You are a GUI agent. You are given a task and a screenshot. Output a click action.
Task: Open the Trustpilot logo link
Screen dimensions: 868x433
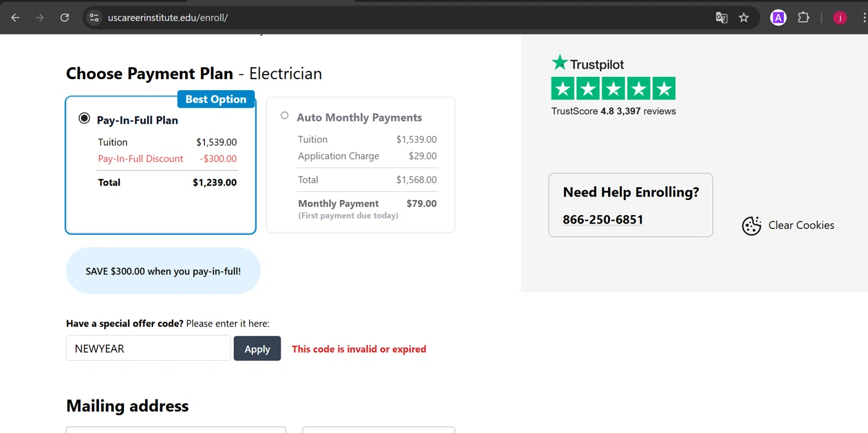click(x=587, y=63)
